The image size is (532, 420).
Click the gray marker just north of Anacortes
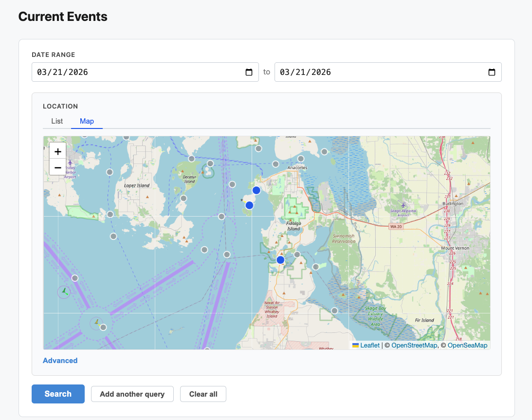(301, 158)
